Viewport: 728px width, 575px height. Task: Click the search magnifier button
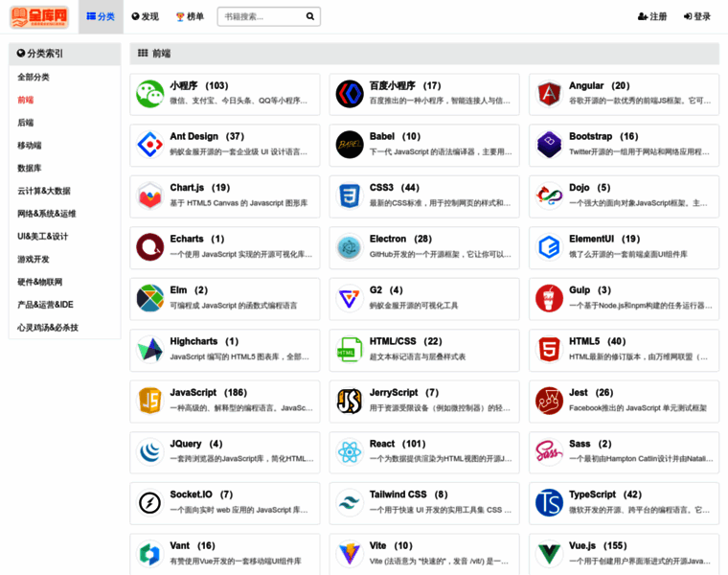[310, 16]
